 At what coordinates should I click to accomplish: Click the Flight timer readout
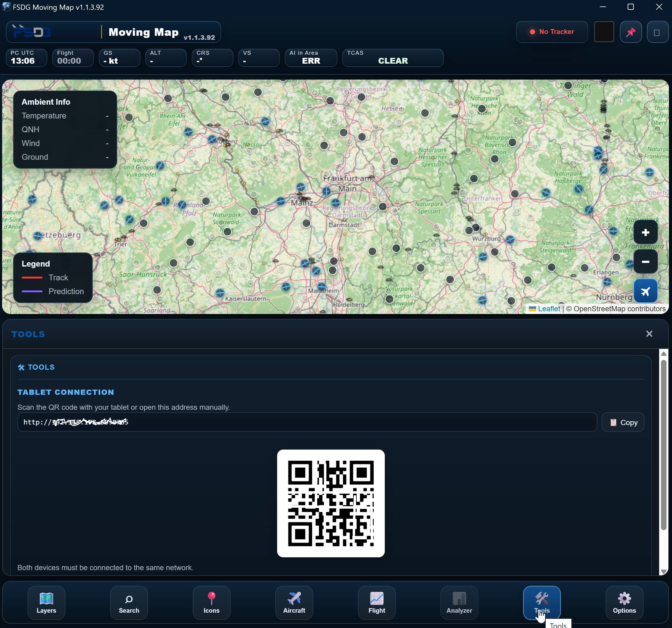[x=73, y=58]
